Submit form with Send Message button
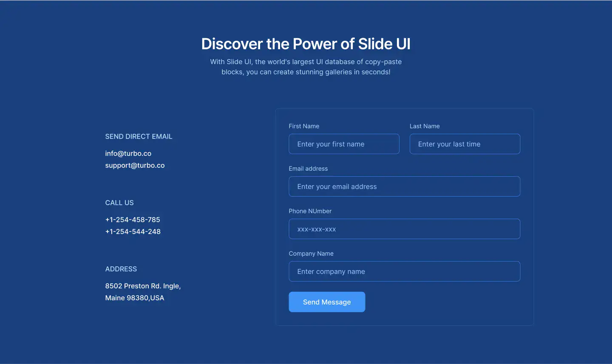612x364 pixels. point(327,302)
